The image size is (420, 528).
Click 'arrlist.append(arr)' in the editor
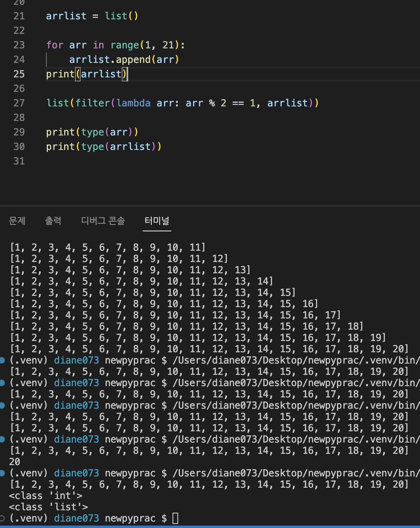coord(124,60)
